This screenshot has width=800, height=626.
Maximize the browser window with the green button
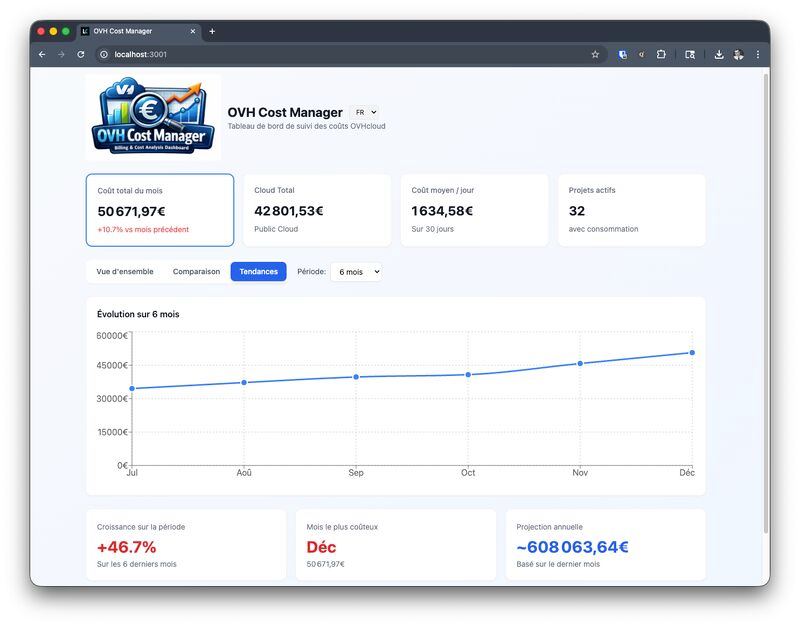pos(65,31)
